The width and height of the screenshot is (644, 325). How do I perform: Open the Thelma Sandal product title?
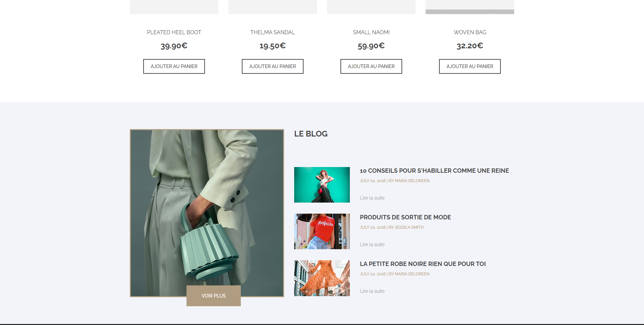[x=272, y=32]
